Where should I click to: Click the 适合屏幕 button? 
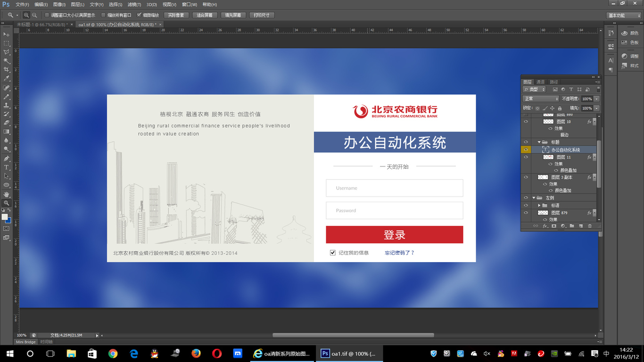click(205, 15)
